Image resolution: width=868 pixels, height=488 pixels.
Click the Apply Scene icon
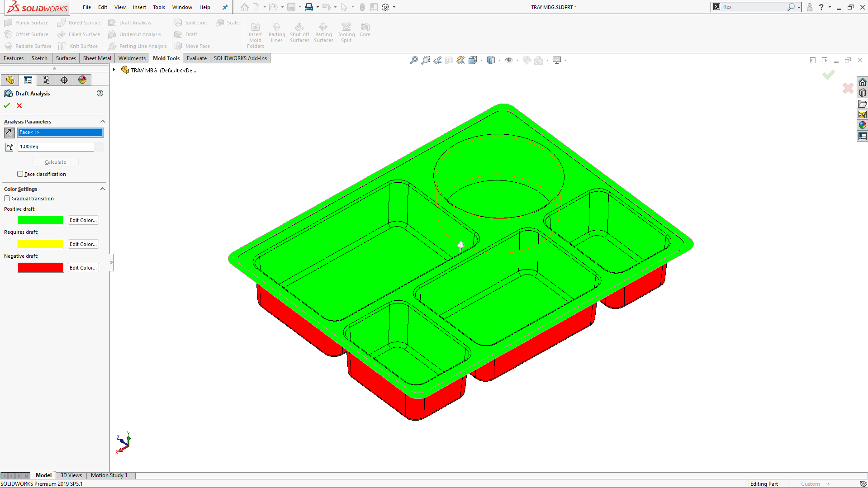tap(538, 60)
